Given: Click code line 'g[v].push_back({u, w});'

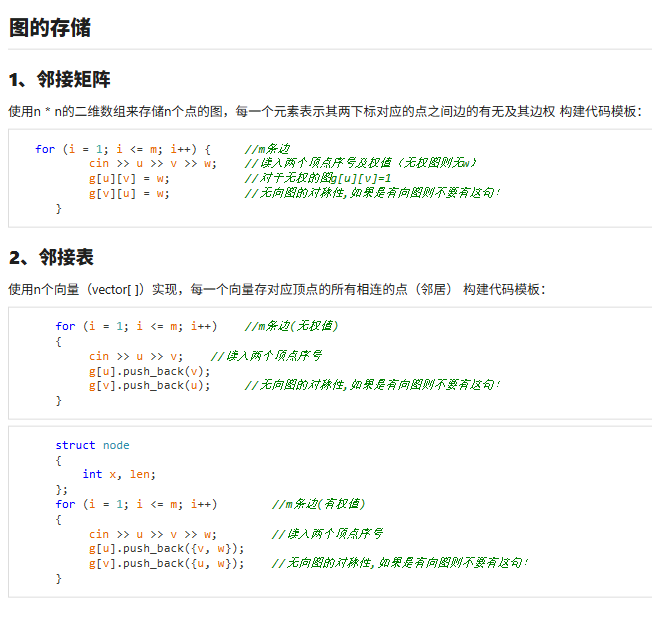Looking at the screenshot, I should point(166,564).
